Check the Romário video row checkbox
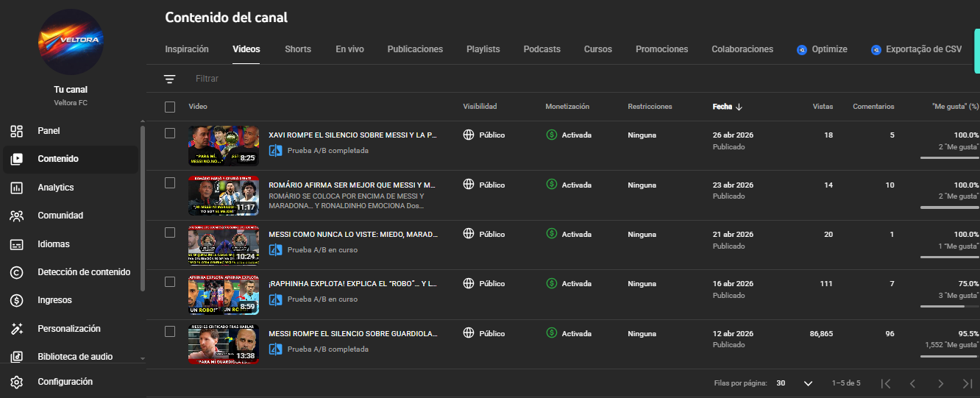 170,182
